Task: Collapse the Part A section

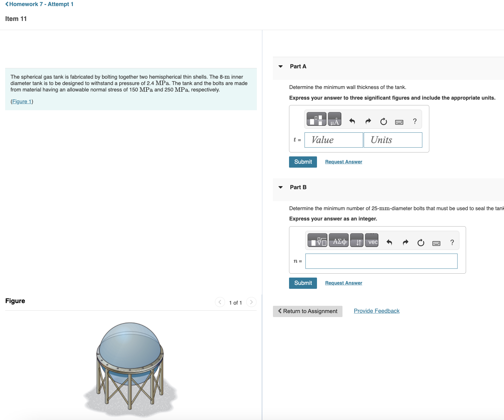Action: tap(281, 66)
